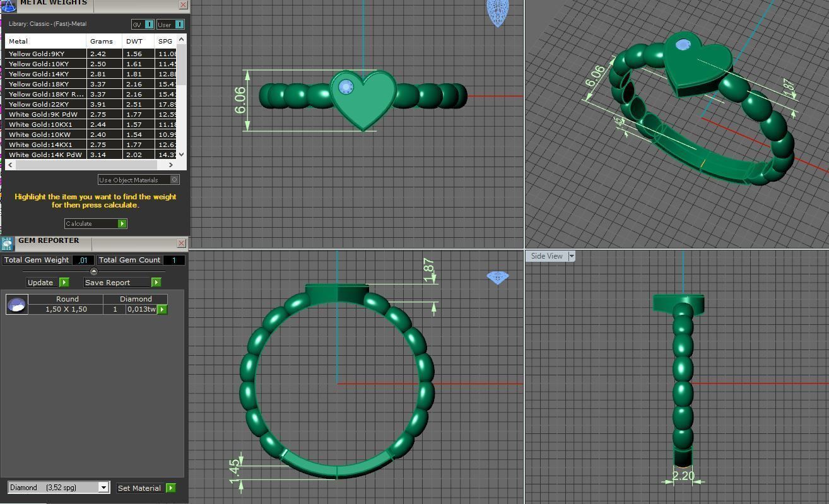829x504 pixels.
Task: Click the right arrow of horizontal table scrollbar
Action: [171, 165]
